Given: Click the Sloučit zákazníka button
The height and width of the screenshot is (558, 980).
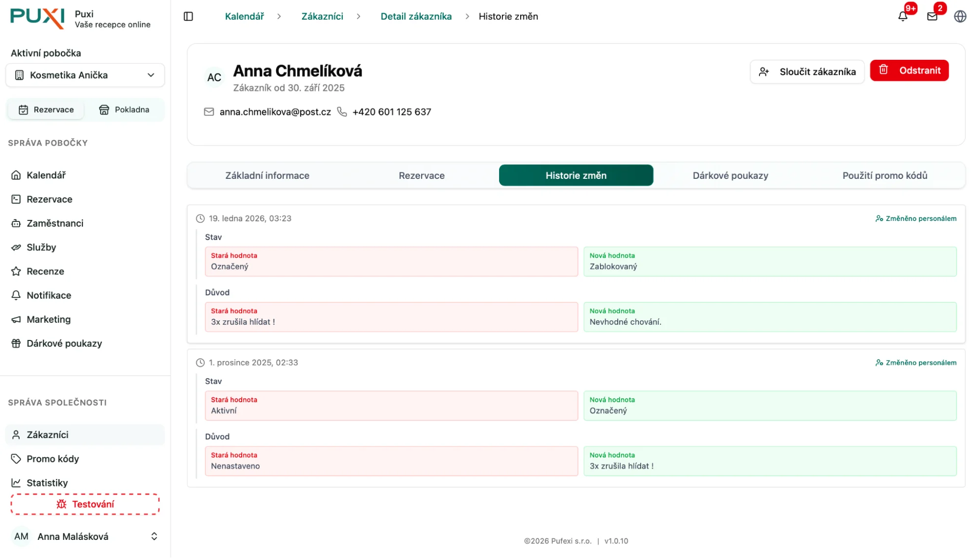Looking at the screenshot, I should coord(807,72).
